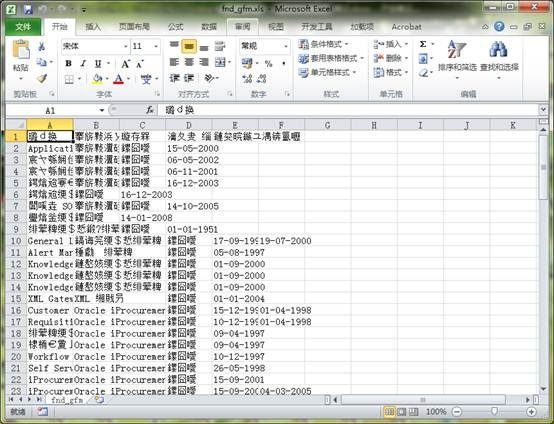Screen dimensions: 554x424
Task: Switch to Page Layout ribbon tab
Action: click(x=134, y=27)
